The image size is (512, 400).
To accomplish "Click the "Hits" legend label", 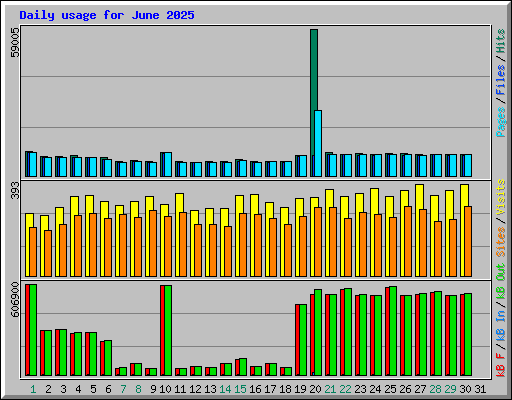I will [501, 41].
